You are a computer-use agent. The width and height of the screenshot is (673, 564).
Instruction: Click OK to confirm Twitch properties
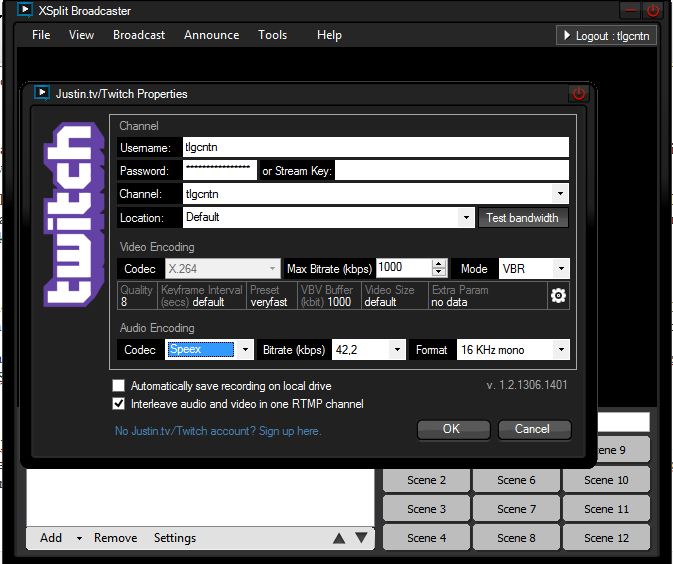point(451,429)
